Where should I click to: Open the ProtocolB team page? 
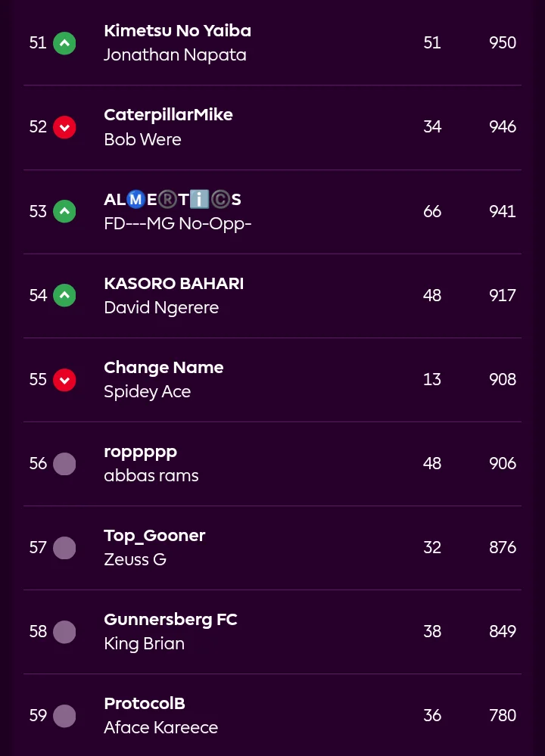pos(145,704)
